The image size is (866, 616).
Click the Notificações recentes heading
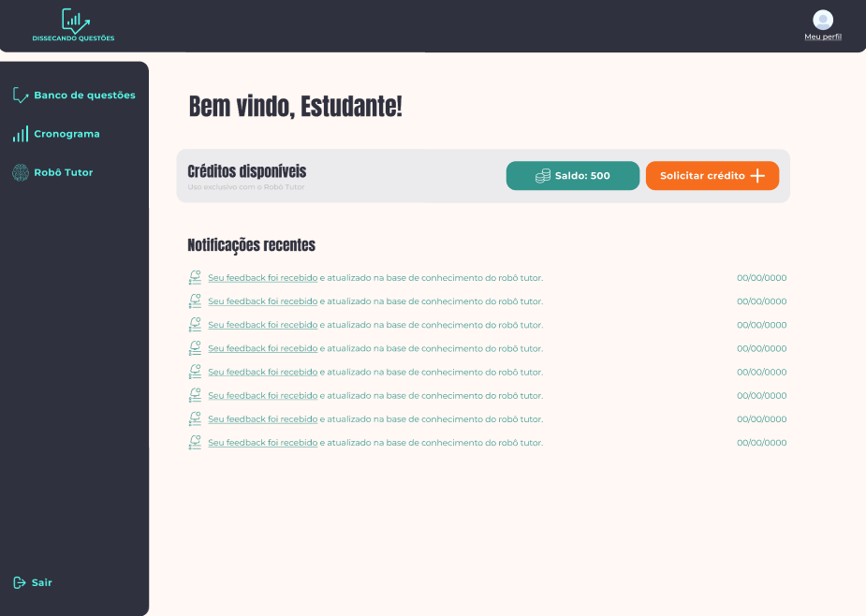tap(251, 244)
